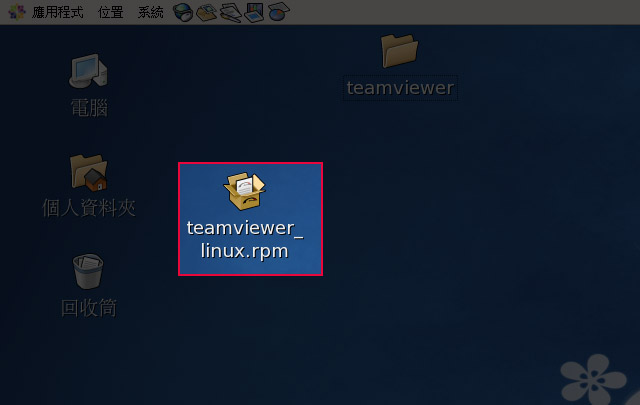Select the 回收筒 trash icon

tap(88, 271)
